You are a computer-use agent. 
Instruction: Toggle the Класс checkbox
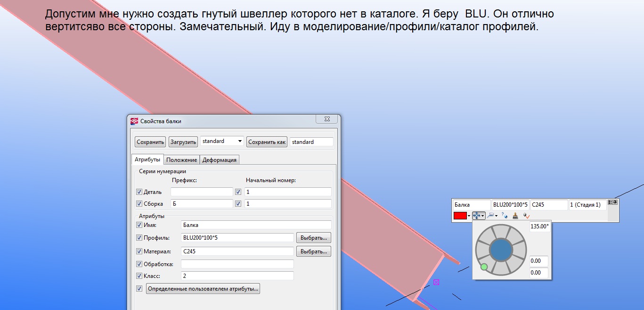(x=139, y=276)
